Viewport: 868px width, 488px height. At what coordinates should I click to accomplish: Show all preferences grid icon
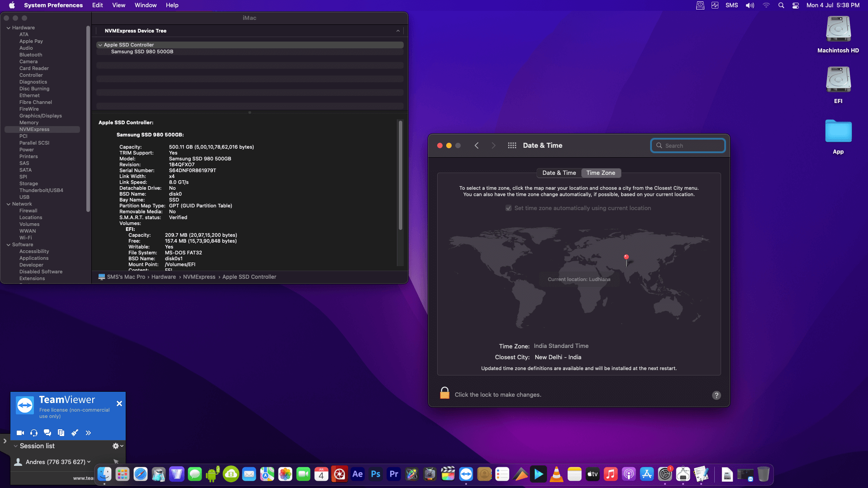tap(512, 145)
